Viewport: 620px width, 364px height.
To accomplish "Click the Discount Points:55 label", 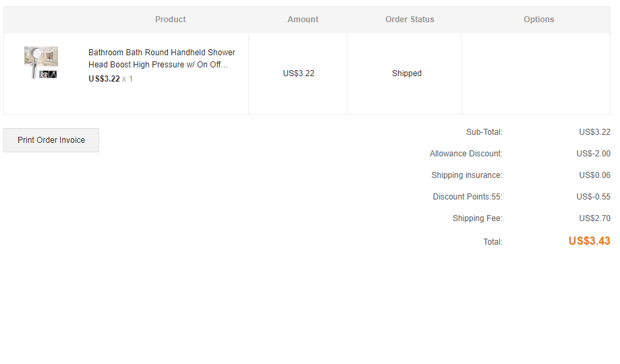I will coord(467,197).
